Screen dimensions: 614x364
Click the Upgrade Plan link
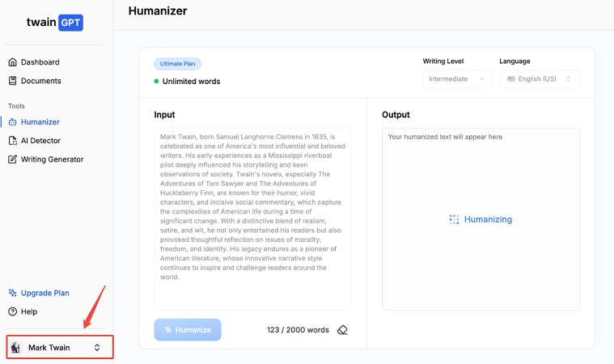tap(45, 293)
